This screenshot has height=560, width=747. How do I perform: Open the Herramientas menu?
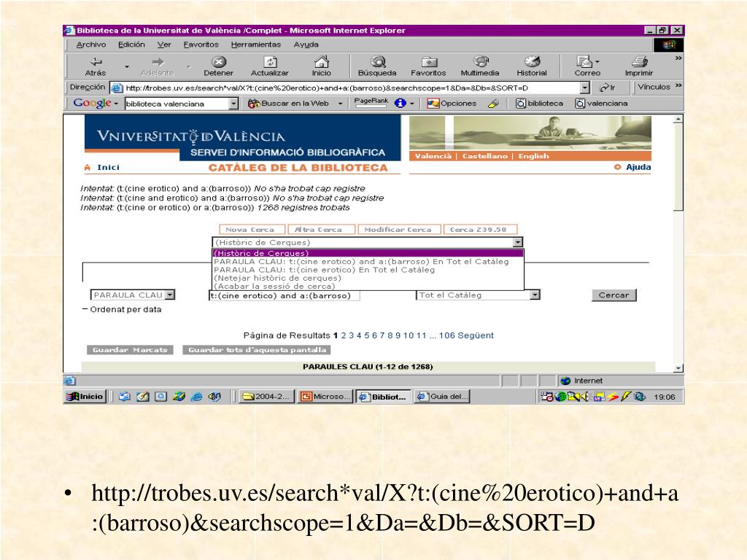click(256, 44)
